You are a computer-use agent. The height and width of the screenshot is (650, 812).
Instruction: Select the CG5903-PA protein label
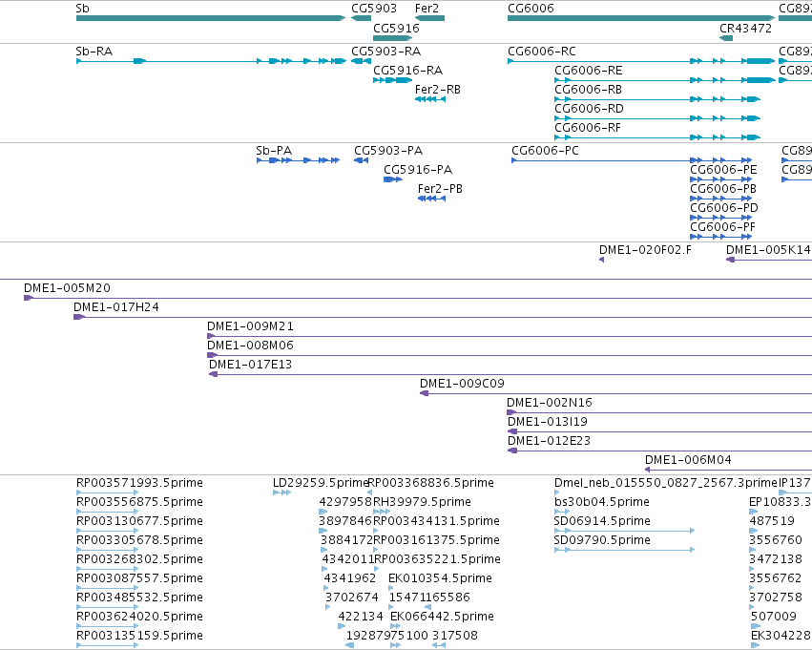(x=388, y=151)
